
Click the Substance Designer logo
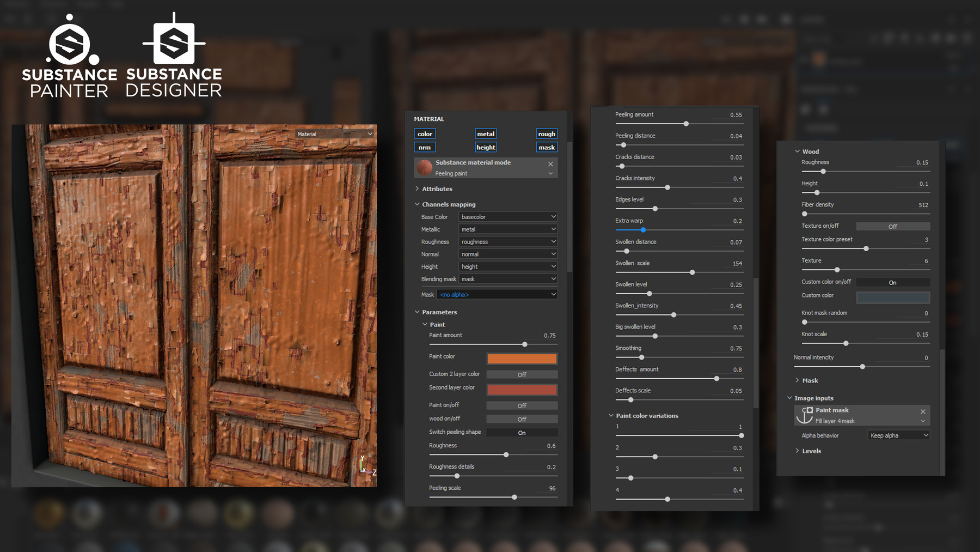[174, 55]
